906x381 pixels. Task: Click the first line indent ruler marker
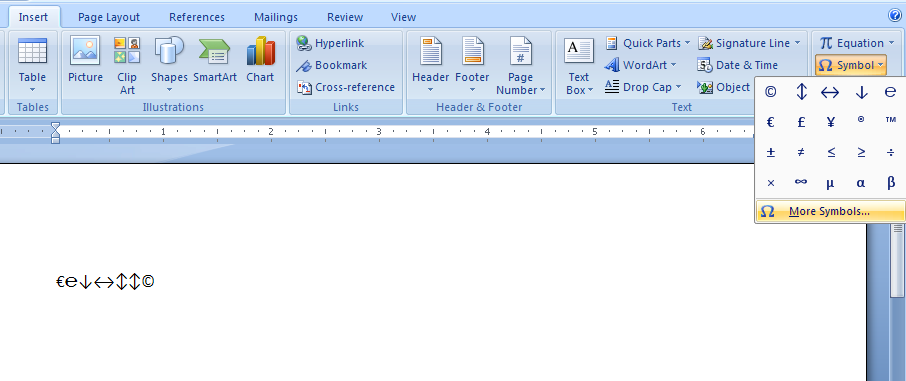pyautogui.click(x=55, y=126)
